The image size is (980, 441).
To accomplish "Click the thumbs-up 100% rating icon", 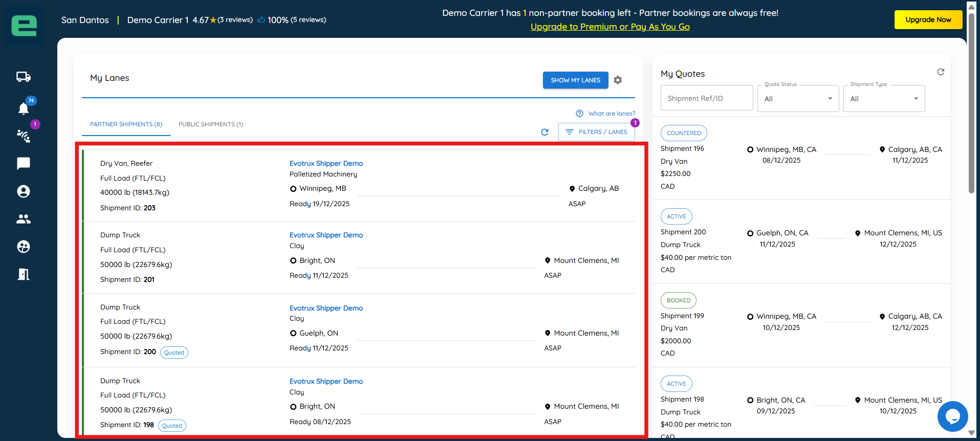I will pyautogui.click(x=261, y=20).
